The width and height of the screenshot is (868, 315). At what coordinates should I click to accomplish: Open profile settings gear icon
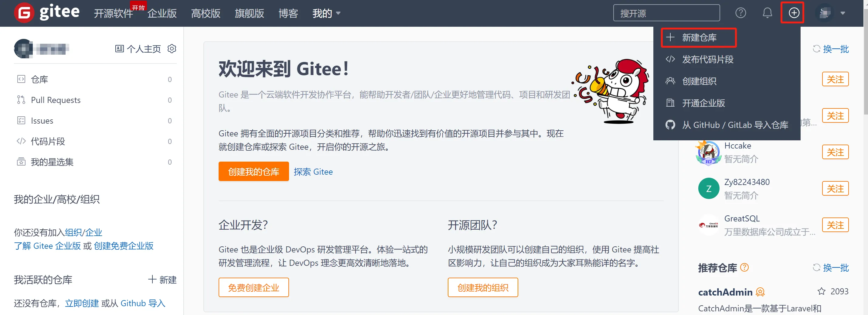[172, 49]
